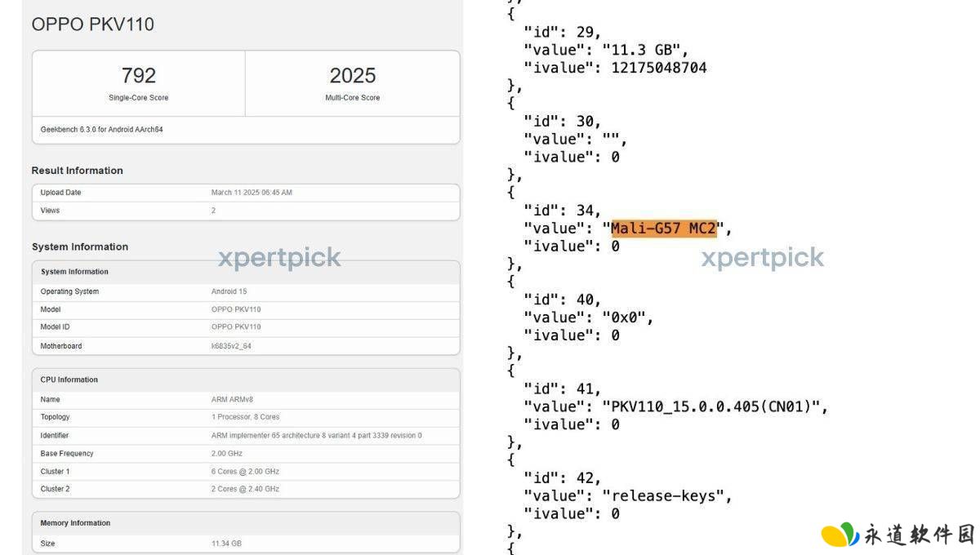Select the Android 15 value
Viewport: 980px width, 555px height.
coord(229,291)
